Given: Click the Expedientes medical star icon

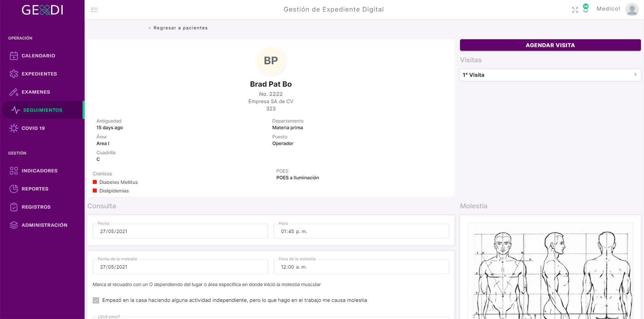Looking at the screenshot, I should tap(14, 74).
